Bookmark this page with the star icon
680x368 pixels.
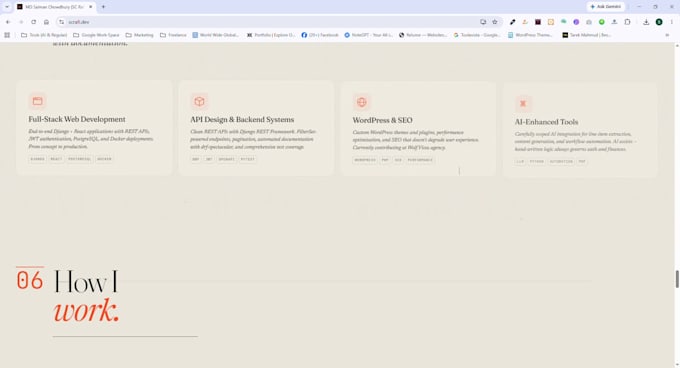pyautogui.click(x=494, y=22)
